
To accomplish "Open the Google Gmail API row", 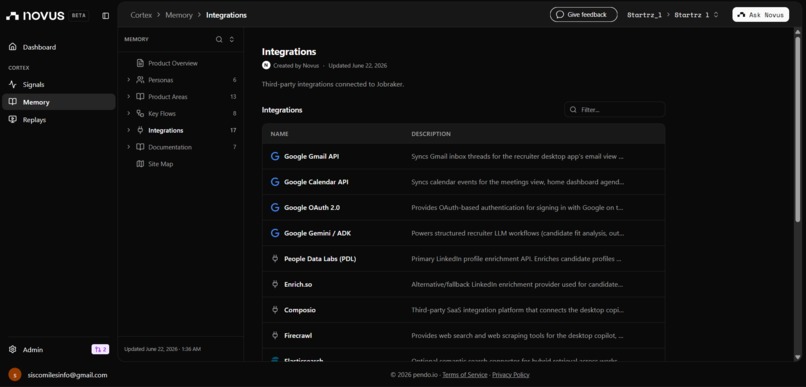I will click(x=464, y=156).
